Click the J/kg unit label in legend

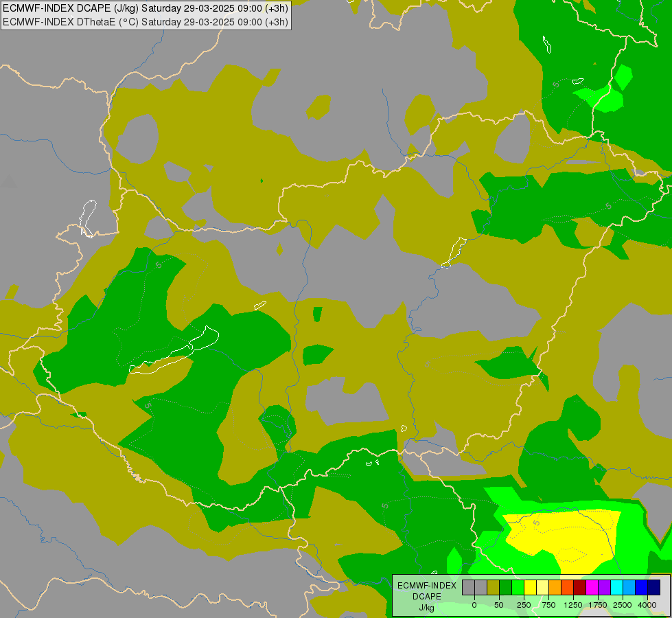tap(427, 608)
